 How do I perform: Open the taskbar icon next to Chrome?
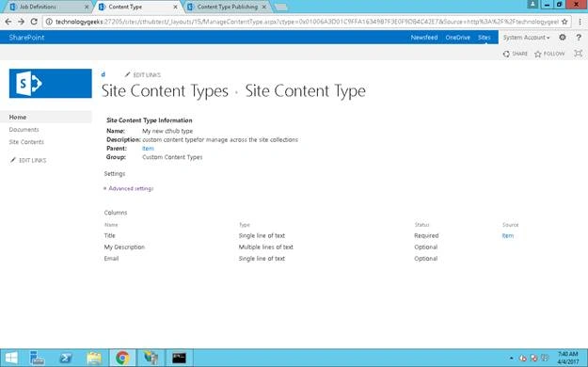(151, 358)
